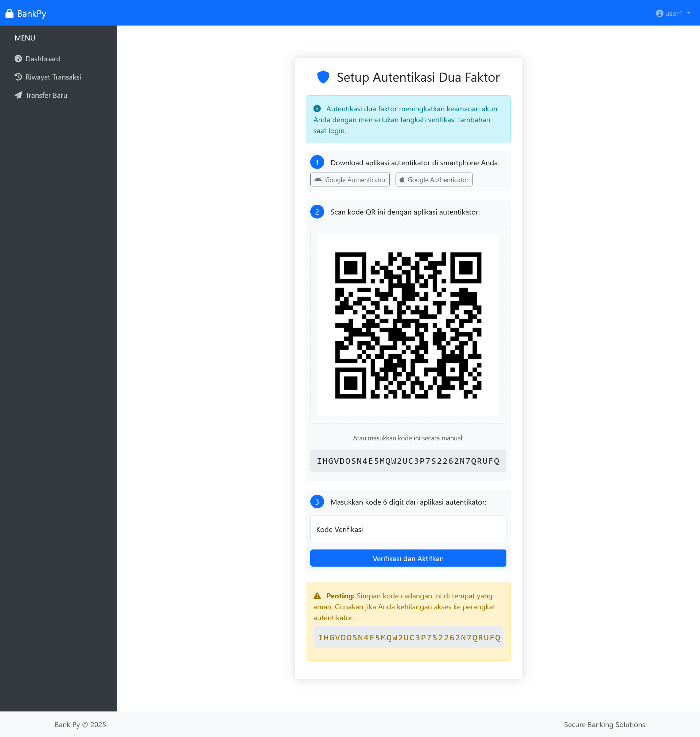Screen dimensions: 700x737
Task: Click the manual setup secret code box
Action: (408, 461)
